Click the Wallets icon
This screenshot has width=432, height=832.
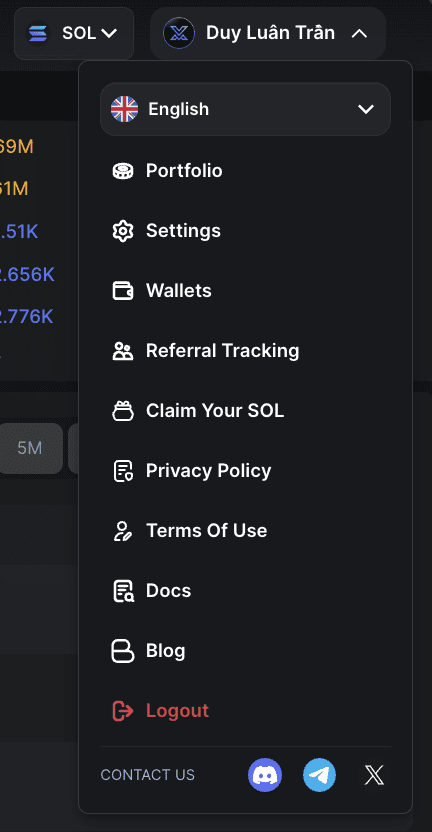point(123,291)
